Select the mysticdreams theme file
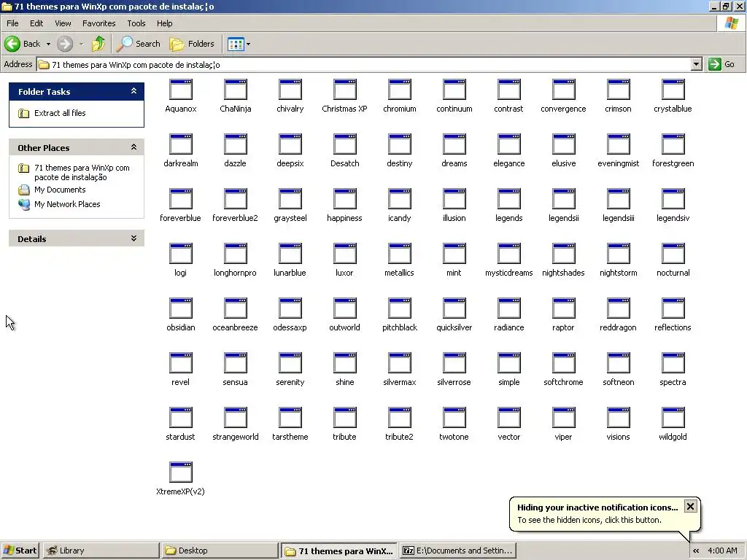This screenshot has height=560, width=747. (508, 260)
